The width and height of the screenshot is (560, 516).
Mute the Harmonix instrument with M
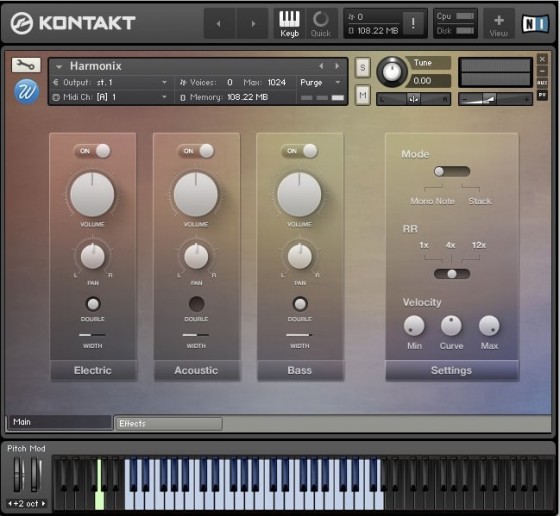pos(362,95)
